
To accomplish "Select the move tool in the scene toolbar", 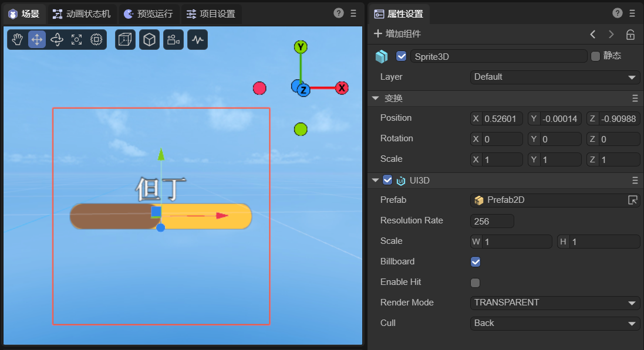I will coord(37,39).
